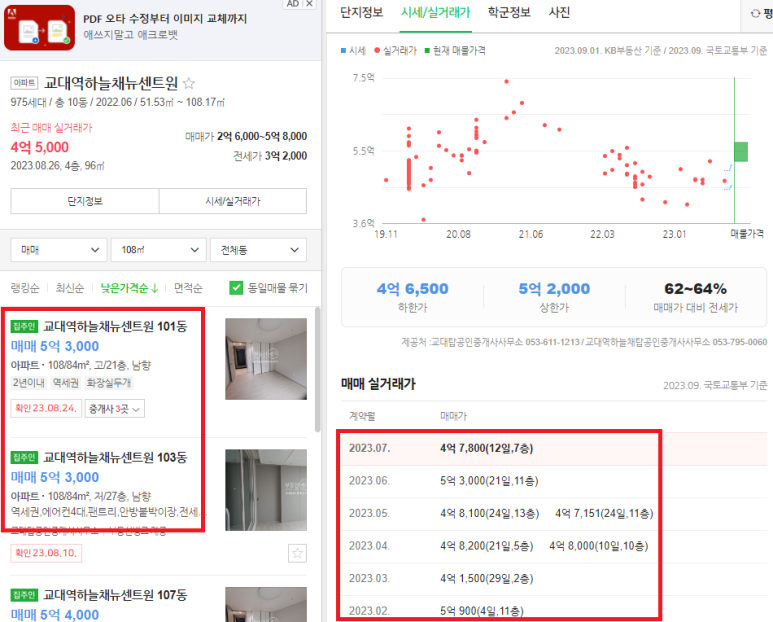Viewport: 773px width, 622px height.
Task: Click the 4억 6,500 하한가 value
Action: pyautogui.click(x=413, y=289)
